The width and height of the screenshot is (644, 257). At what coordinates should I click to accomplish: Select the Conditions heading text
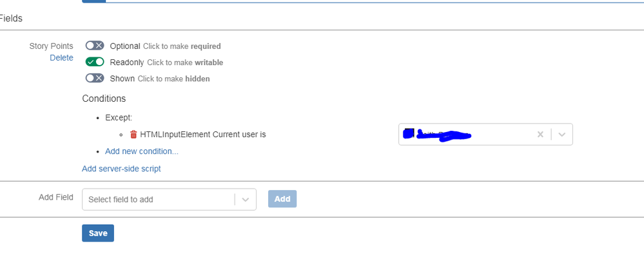tap(104, 99)
